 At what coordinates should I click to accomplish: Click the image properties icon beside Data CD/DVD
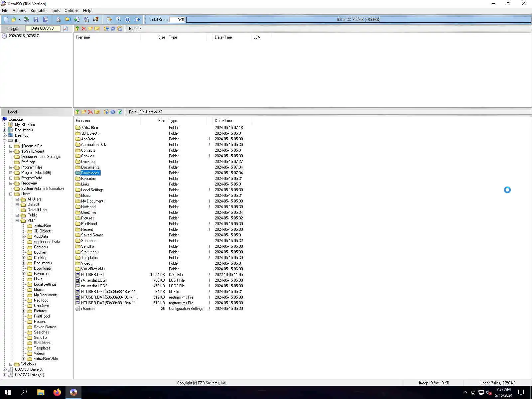pyautogui.click(x=66, y=29)
